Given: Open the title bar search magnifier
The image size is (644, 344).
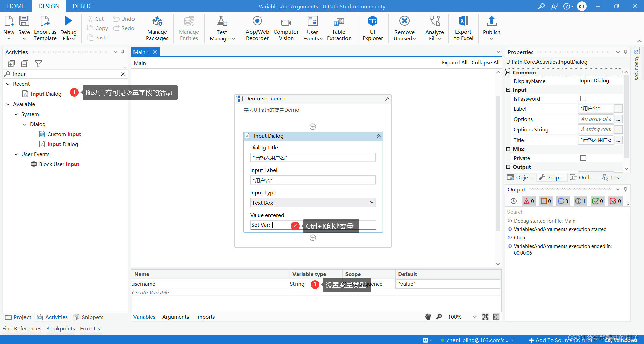Looking at the screenshot, I should tap(541, 6).
